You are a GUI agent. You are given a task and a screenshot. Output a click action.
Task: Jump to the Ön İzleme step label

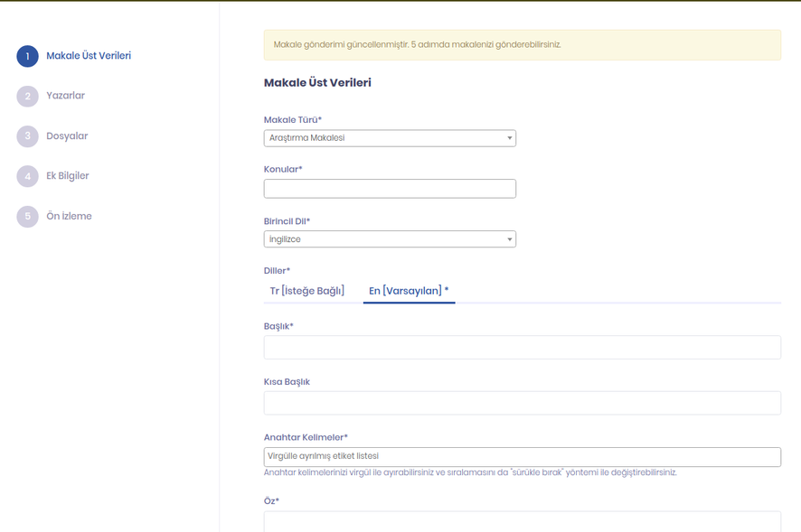click(69, 217)
